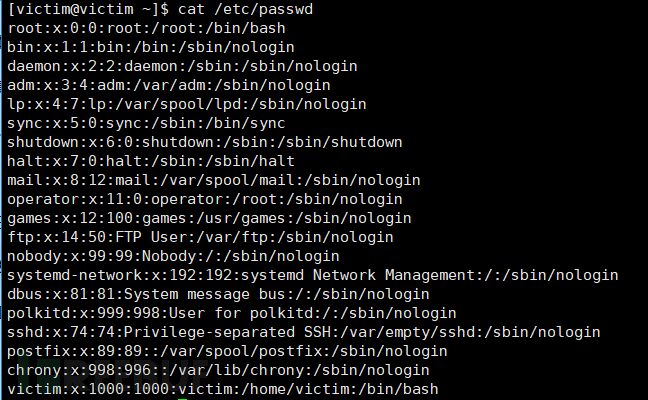Click the lp spool lpd entry
This screenshot has width=648, height=400.
pos(187,104)
